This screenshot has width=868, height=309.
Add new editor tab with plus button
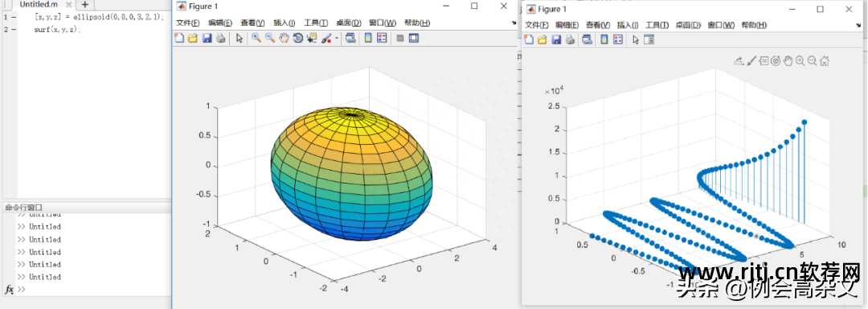pos(84,4)
